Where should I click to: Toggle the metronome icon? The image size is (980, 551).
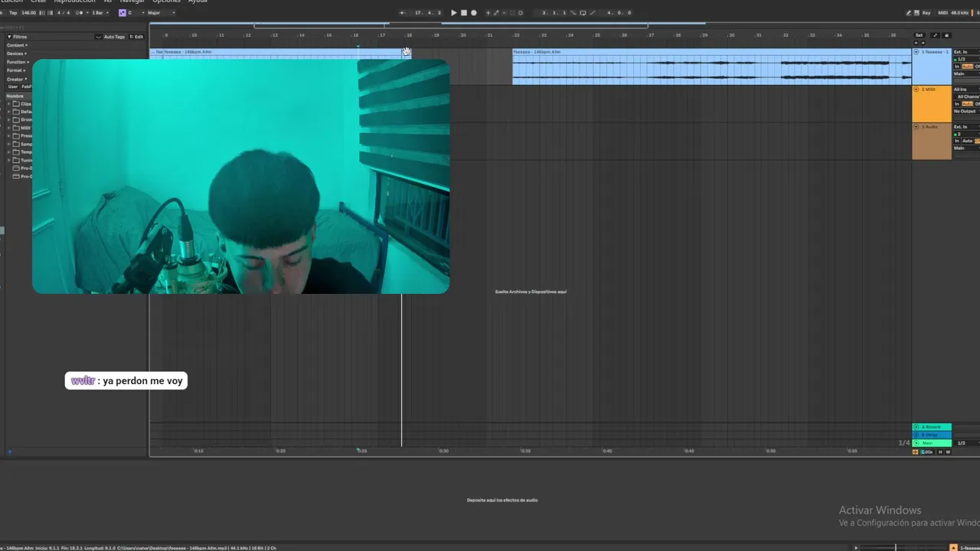pyautogui.click(x=79, y=13)
